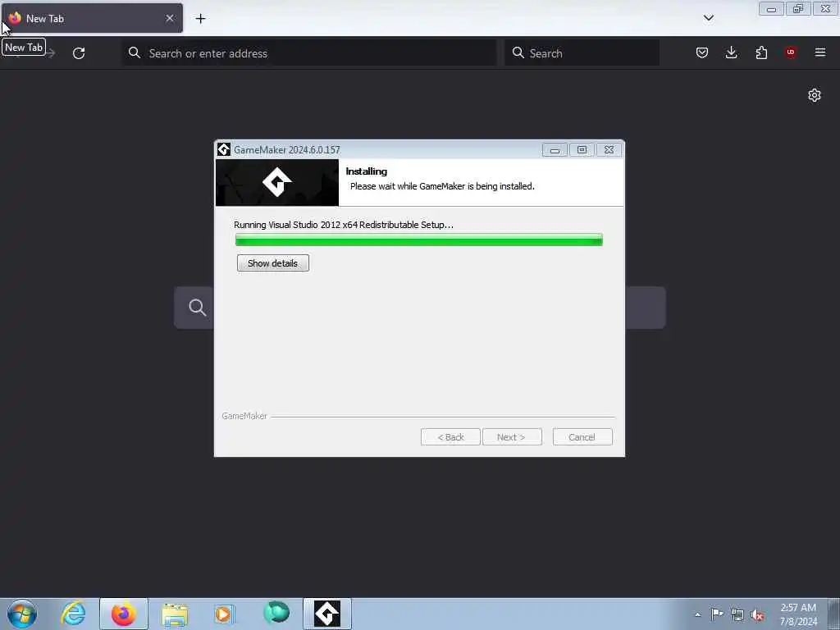Click the green installation progress bar
The width and height of the screenshot is (840, 630).
tap(419, 240)
